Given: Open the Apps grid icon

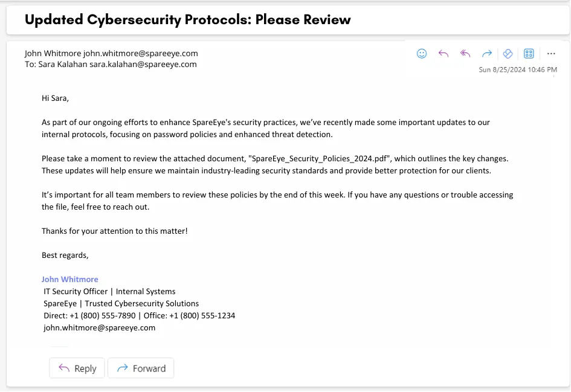Looking at the screenshot, I should coord(529,54).
